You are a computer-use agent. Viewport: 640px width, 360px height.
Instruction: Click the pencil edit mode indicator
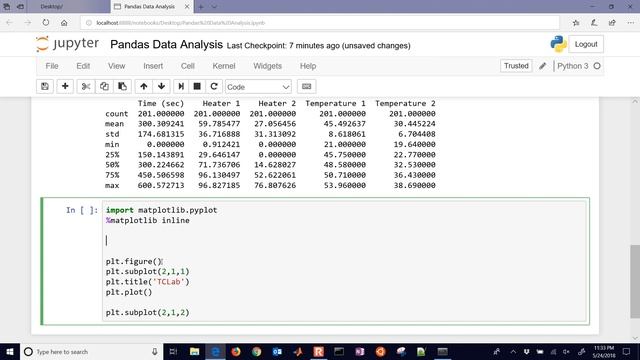tap(542, 66)
